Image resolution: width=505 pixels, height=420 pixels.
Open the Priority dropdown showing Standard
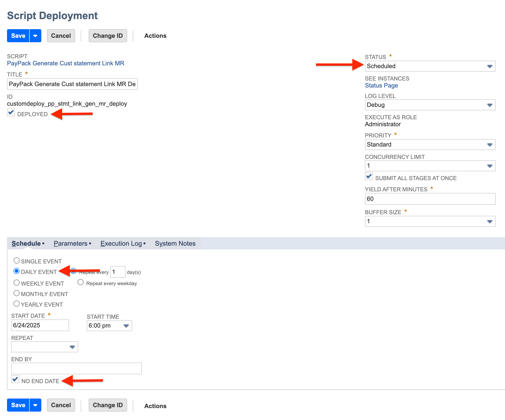[490, 144]
